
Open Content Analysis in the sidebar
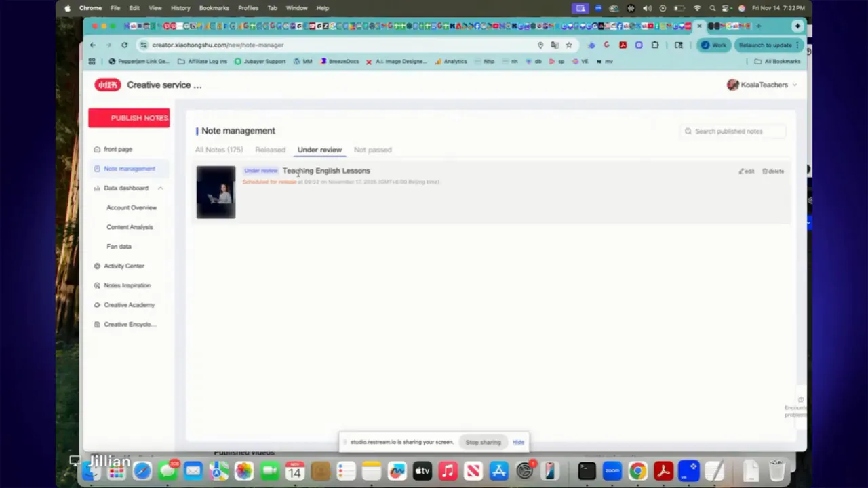[x=130, y=227]
